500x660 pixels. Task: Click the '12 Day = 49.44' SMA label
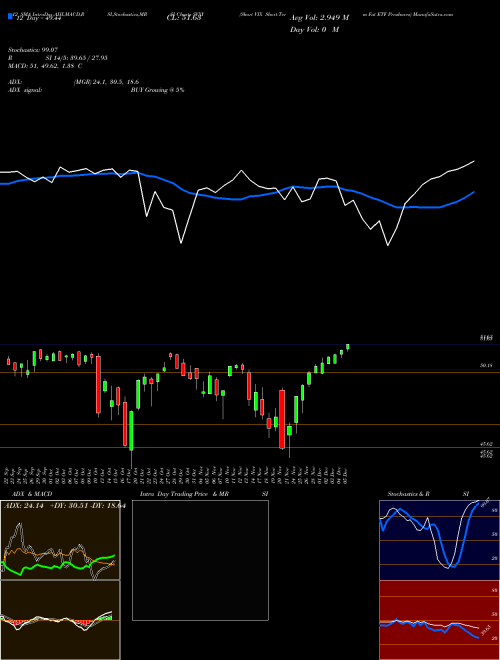[x=38, y=18]
